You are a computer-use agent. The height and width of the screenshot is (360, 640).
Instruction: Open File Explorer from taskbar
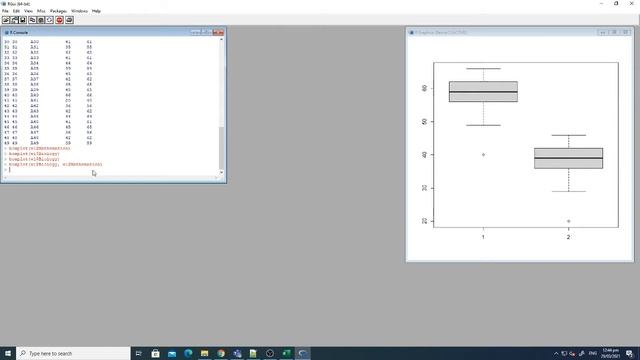coord(204,353)
